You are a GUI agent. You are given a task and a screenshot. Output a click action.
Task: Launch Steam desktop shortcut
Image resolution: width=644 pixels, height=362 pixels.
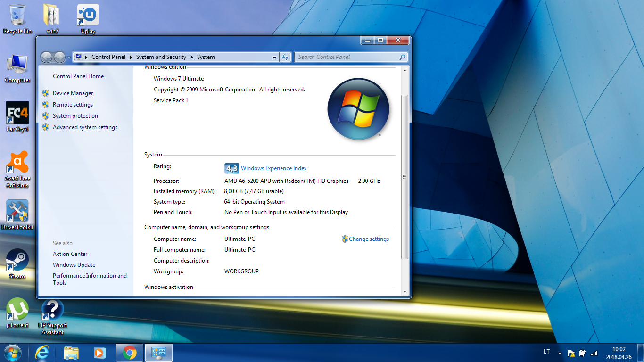point(17,264)
